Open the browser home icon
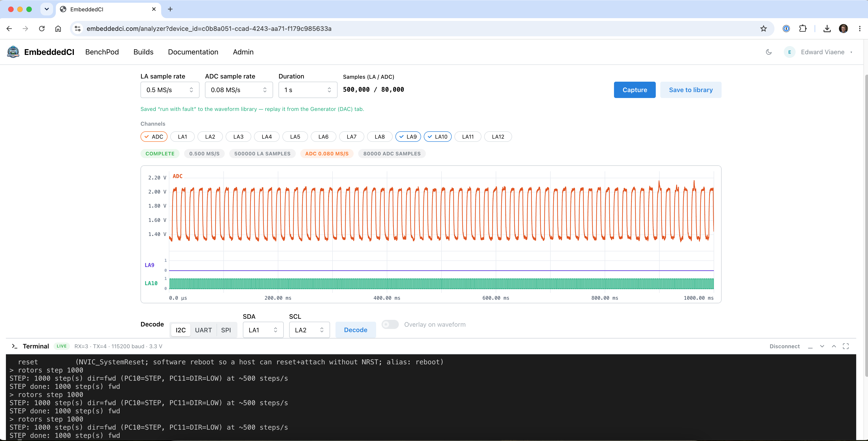The image size is (868, 441). pos(58,29)
